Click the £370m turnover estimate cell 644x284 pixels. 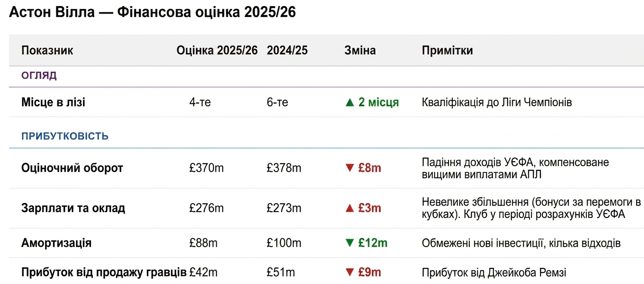[x=206, y=168]
